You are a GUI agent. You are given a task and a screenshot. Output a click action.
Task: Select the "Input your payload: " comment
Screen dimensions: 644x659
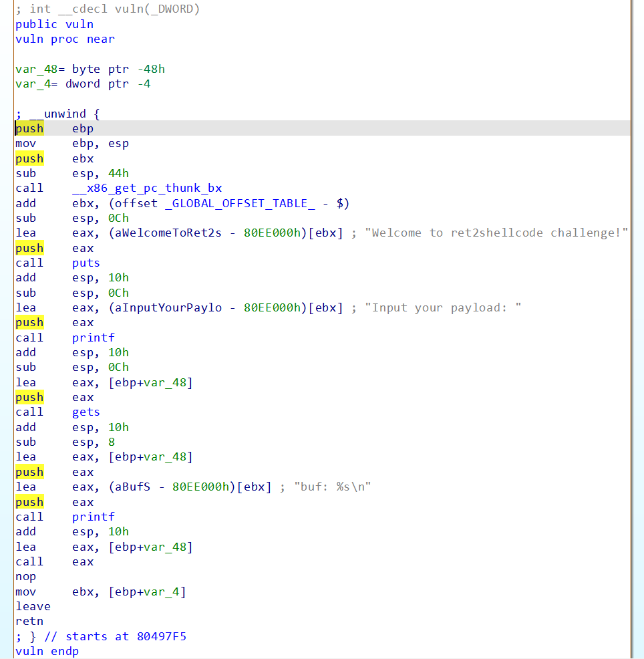[x=443, y=307]
